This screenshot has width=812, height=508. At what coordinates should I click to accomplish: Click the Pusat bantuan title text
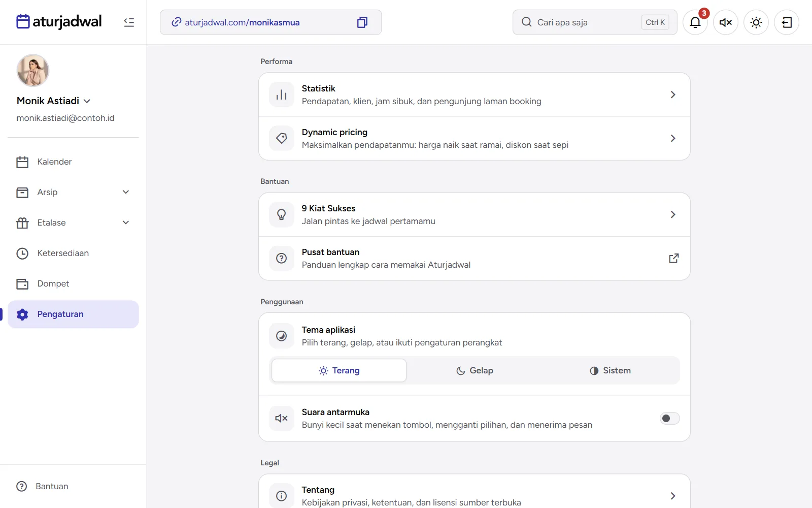click(x=330, y=252)
